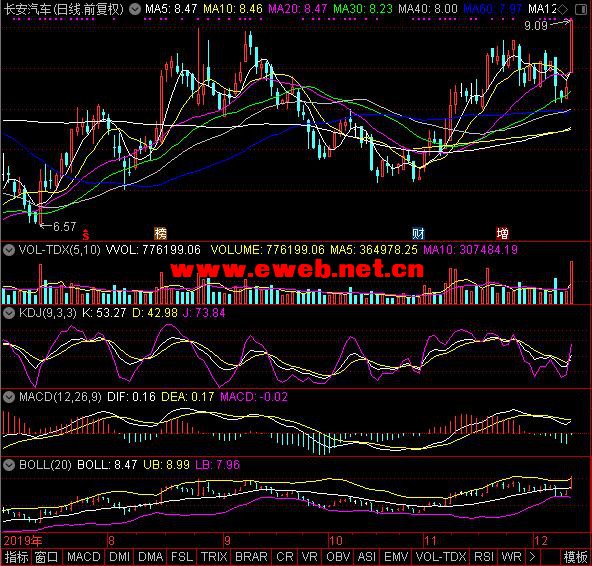592x566 pixels.
Task: Expand the KDJ(9,3,3) indicator menu arrow
Action: tap(9, 313)
